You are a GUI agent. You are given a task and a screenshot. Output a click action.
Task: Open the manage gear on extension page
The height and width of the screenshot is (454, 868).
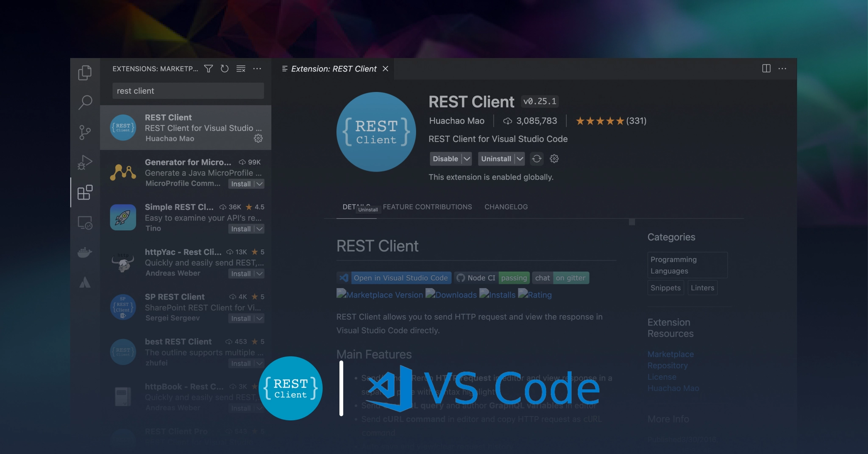click(554, 159)
